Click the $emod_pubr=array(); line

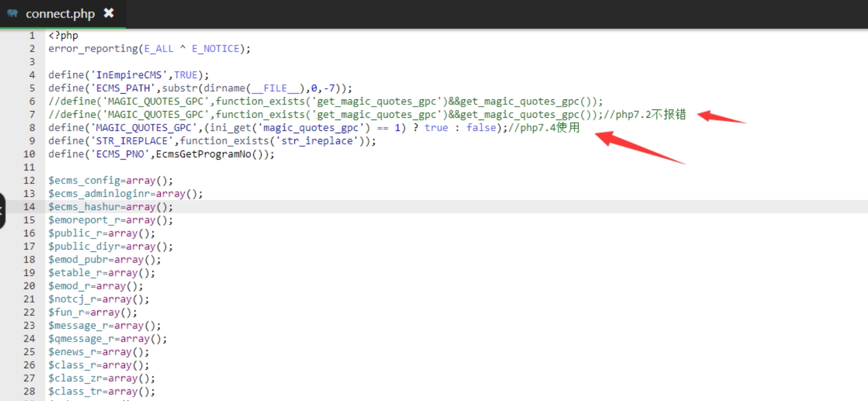point(105,260)
